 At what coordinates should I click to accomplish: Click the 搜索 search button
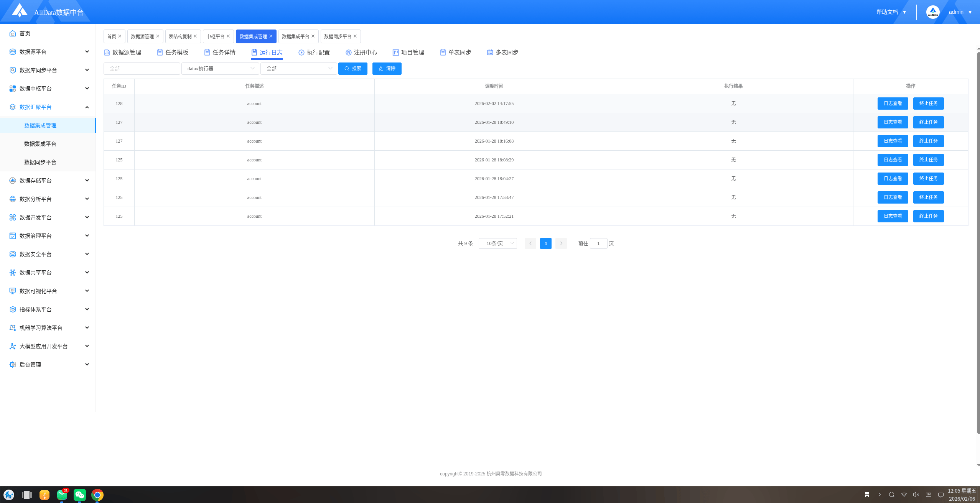tap(352, 69)
